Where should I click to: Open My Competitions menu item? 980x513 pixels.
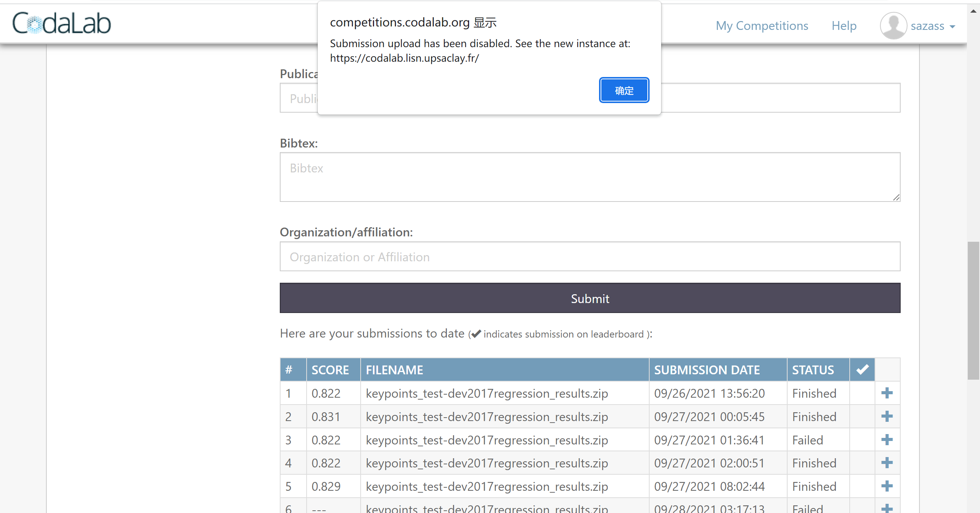pos(762,26)
